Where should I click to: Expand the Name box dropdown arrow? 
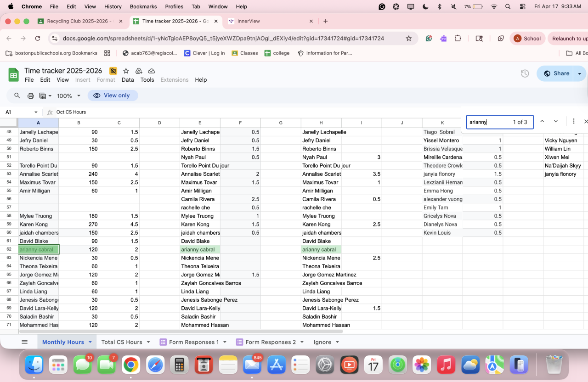pyautogui.click(x=36, y=112)
